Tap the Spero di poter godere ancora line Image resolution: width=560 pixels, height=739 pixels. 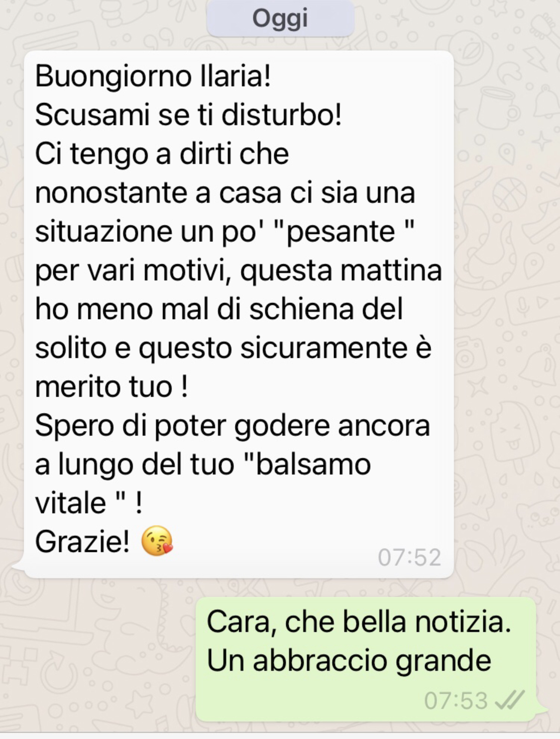232,426
